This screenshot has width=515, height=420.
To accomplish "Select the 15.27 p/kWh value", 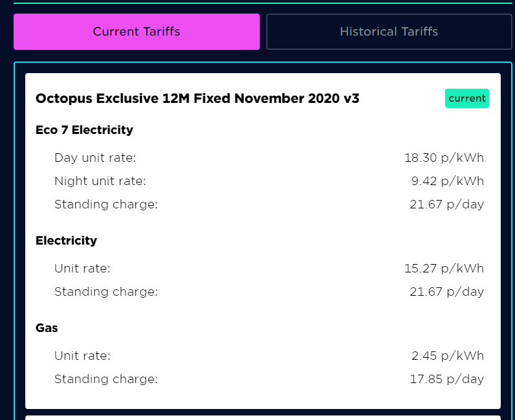I will [x=444, y=269].
